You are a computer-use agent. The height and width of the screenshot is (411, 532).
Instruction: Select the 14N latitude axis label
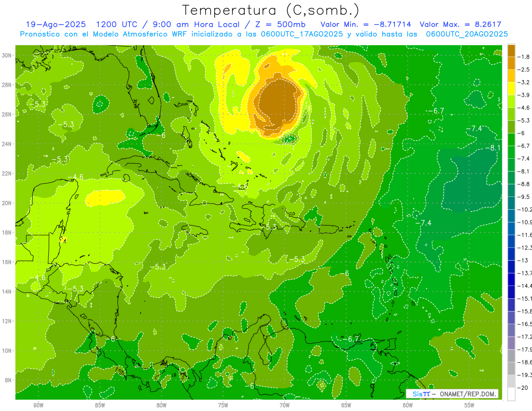click(7, 291)
